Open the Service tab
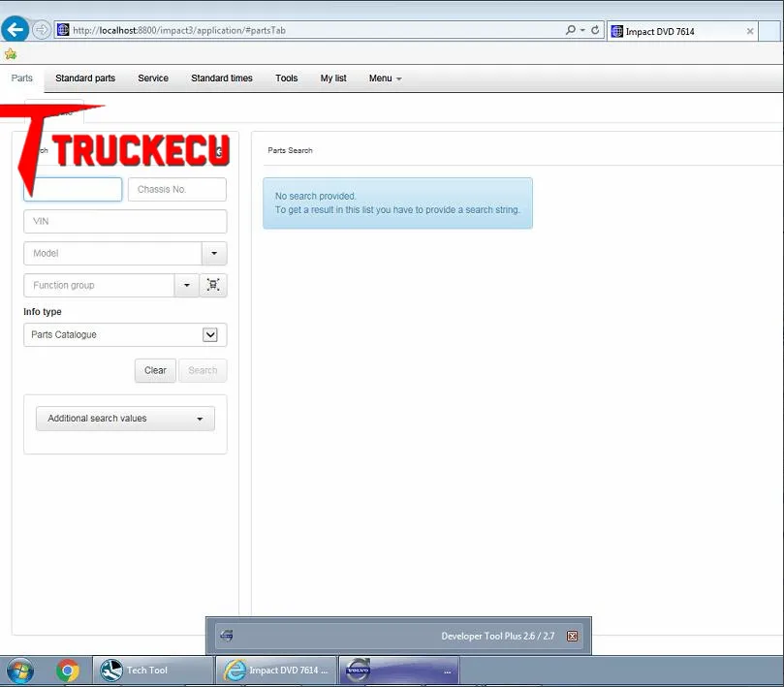Viewport: 784px width, 687px height. (x=153, y=78)
